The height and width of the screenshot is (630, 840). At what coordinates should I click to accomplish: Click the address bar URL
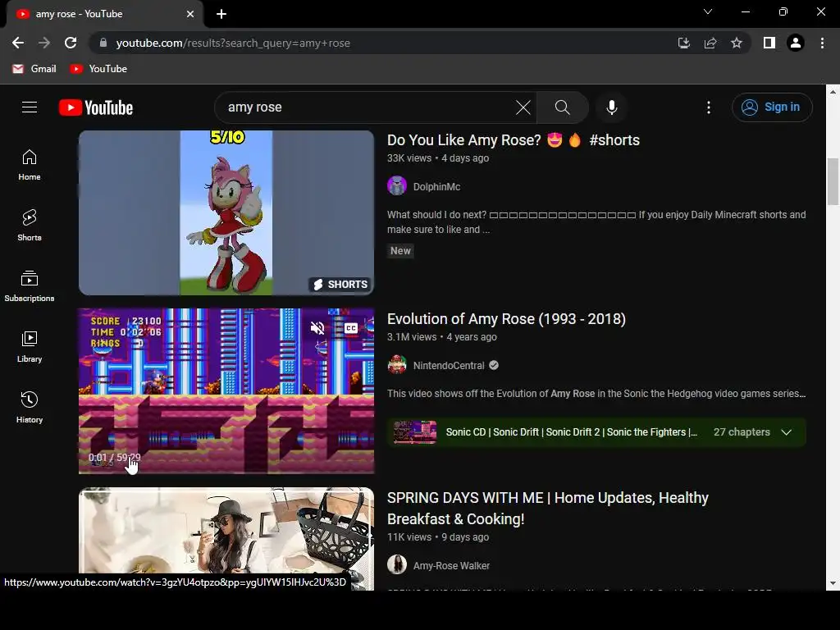(233, 43)
